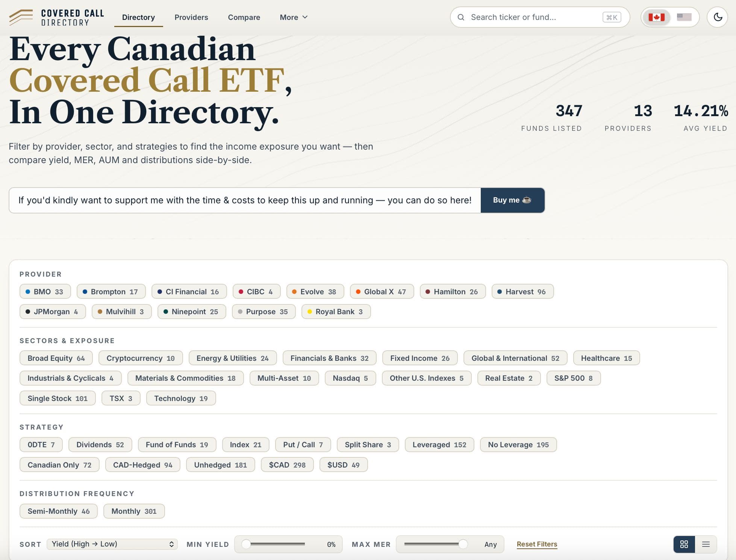Screen dimensions: 736x560
Task: Select the Healthcare sector chip
Action: pyautogui.click(x=607, y=358)
